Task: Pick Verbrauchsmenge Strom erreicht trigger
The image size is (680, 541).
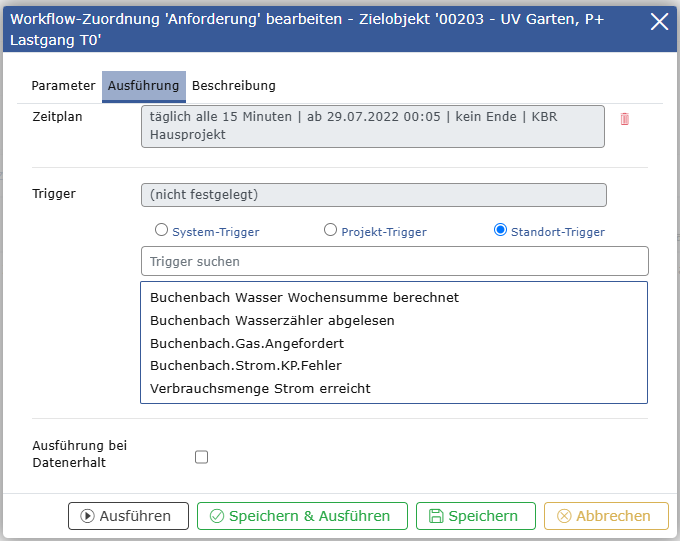Action: (260, 389)
